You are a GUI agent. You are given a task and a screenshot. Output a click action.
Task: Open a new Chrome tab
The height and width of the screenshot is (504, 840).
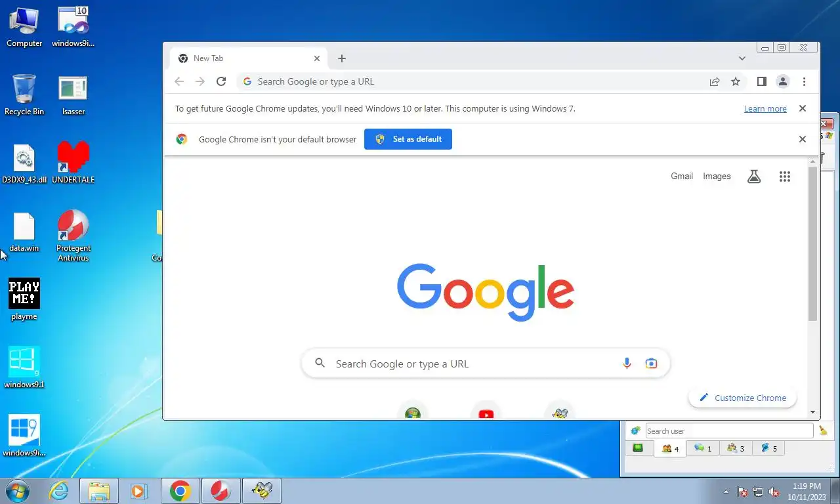click(342, 58)
